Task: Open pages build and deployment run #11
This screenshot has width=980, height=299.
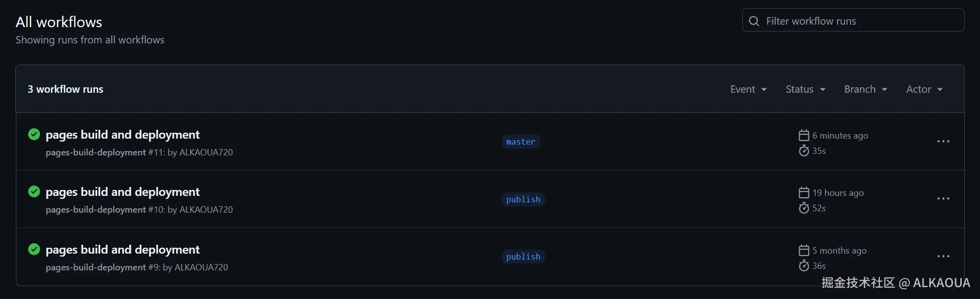Action: coord(123,135)
